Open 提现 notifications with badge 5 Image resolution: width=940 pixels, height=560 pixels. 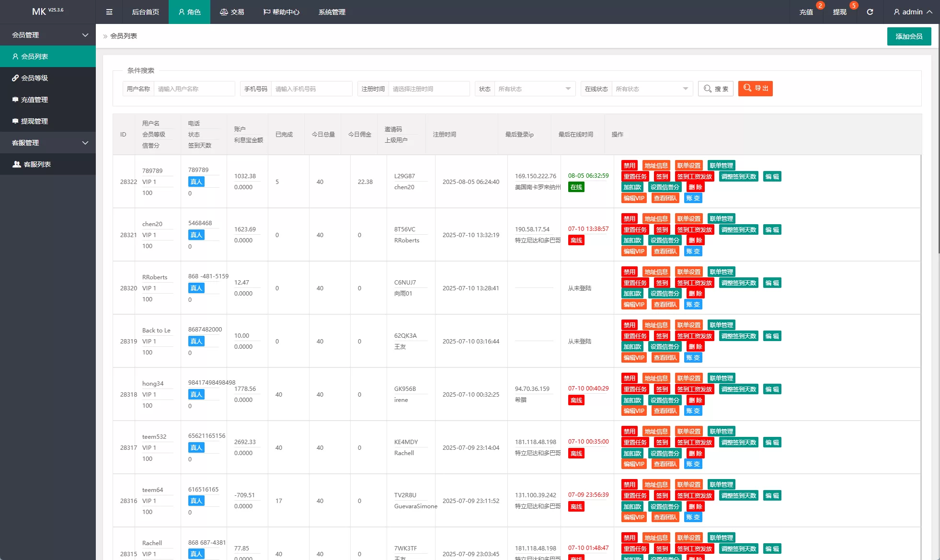839,12
